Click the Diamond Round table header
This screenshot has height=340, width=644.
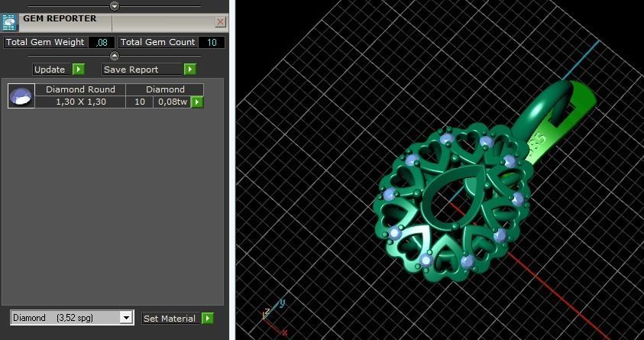80,89
